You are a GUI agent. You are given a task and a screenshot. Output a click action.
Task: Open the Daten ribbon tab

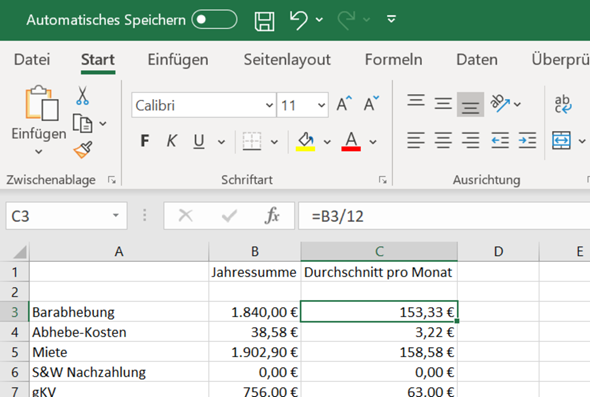[x=477, y=59]
